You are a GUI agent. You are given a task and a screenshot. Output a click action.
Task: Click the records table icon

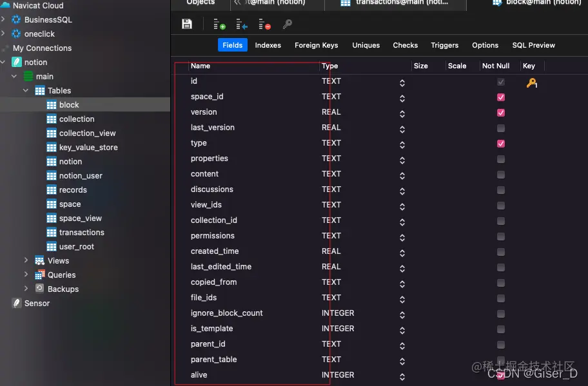(x=52, y=189)
